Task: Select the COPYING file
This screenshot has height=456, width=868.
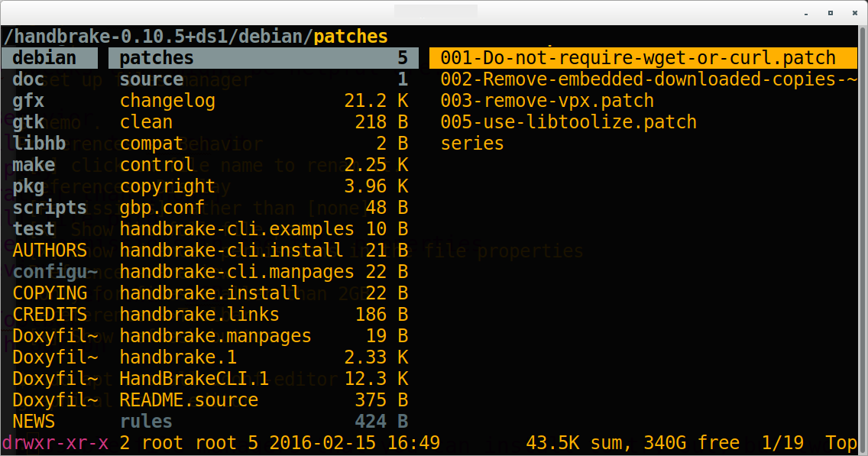Action: pyautogui.click(x=49, y=293)
